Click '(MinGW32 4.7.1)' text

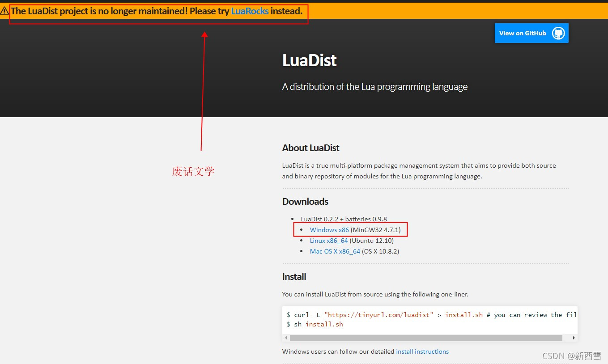[x=376, y=230]
